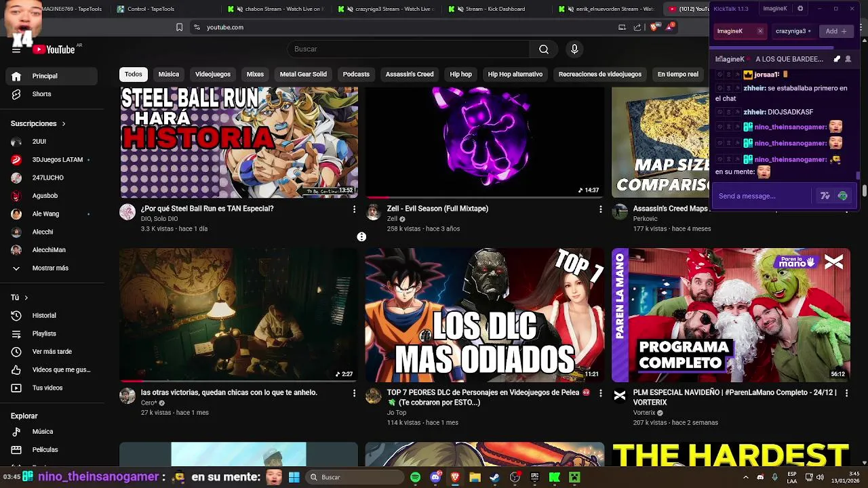Select the Podcasts filter chip
Image resolution: width=868 pixels, height=488 pixels.
356,74
